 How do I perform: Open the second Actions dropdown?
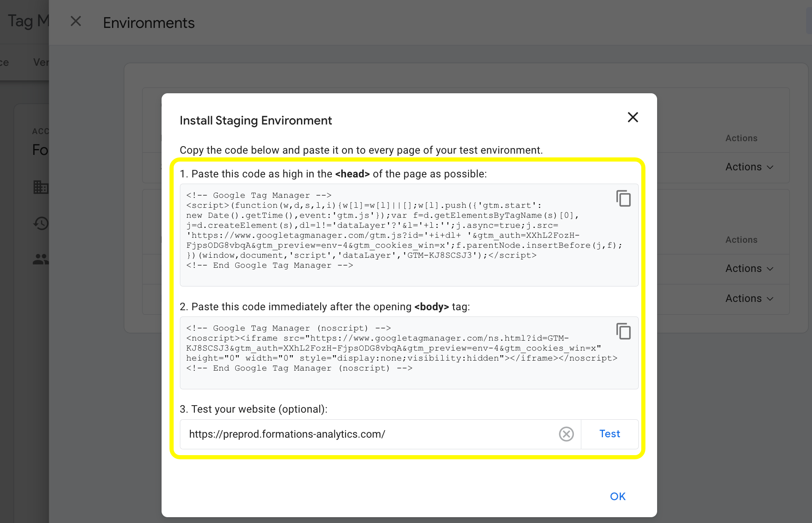749,269
